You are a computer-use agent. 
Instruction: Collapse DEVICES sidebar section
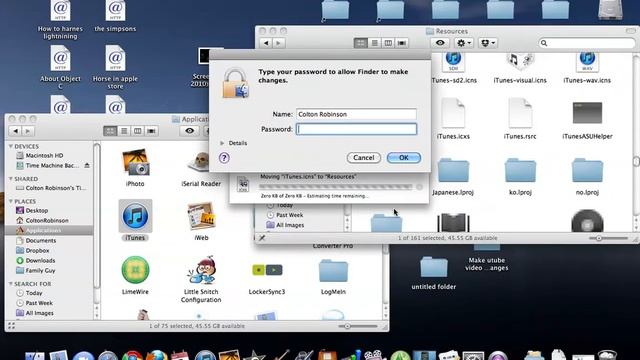[11, 146]
